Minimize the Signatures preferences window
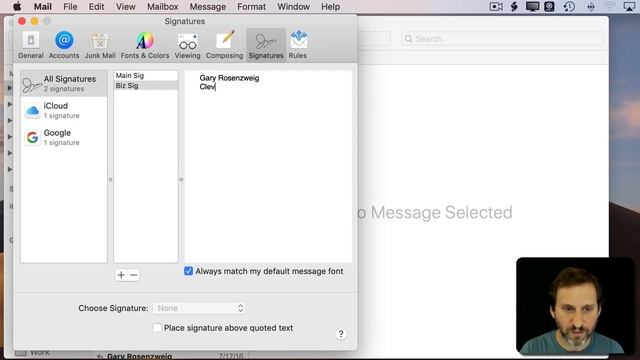The height and width of the screenshot is (360, 640). [35, 21]
